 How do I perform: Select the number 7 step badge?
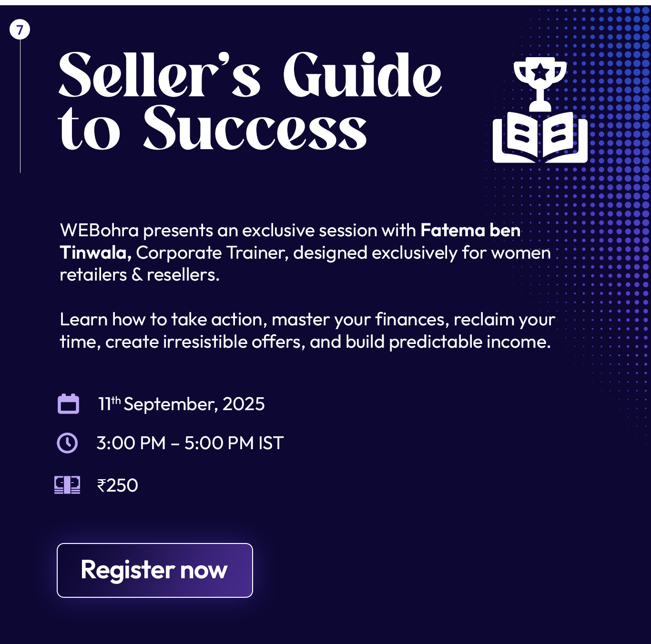tap(20, 30)
